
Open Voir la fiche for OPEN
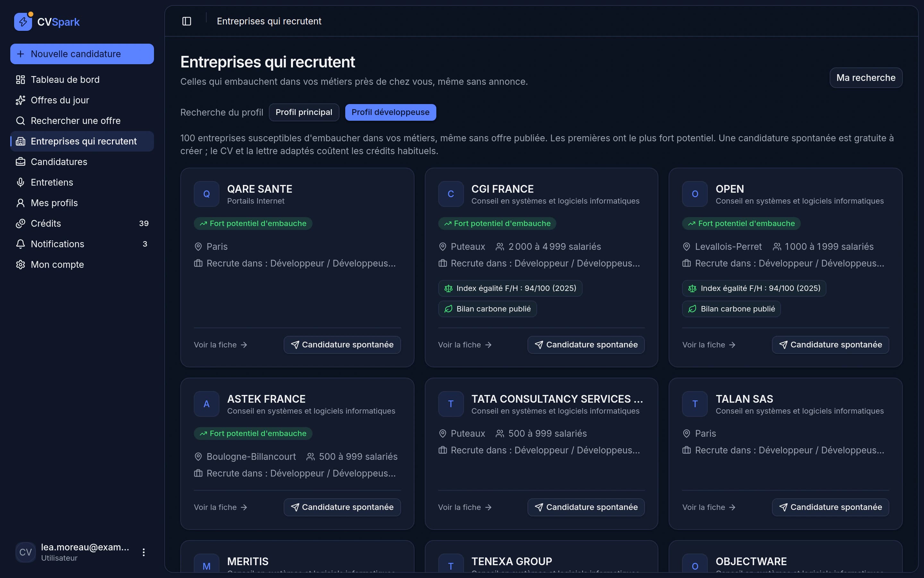[709, 345]
